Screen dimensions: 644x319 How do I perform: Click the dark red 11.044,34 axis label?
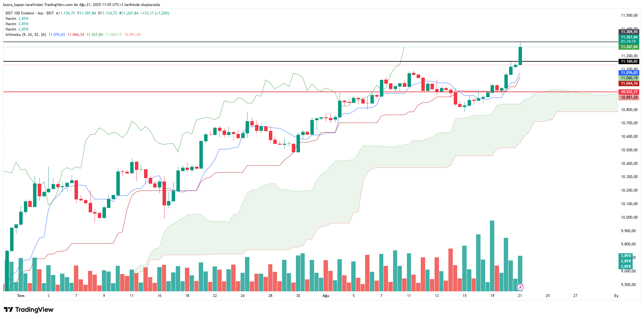click(629, 83)
